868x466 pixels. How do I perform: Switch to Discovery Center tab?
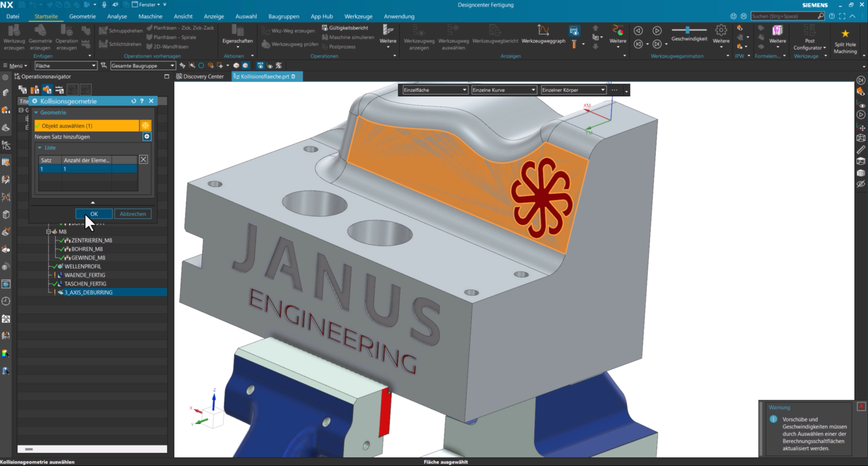coord(200,76)
